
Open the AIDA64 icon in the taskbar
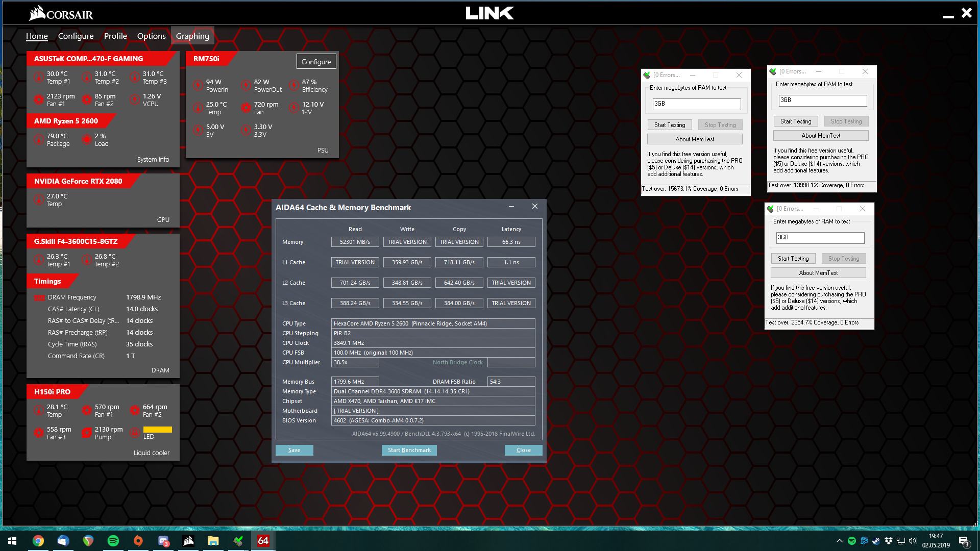click(x=263, y=541)
